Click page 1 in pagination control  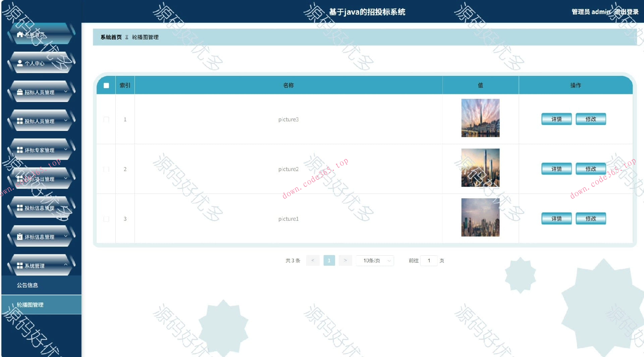coord(329,260)
